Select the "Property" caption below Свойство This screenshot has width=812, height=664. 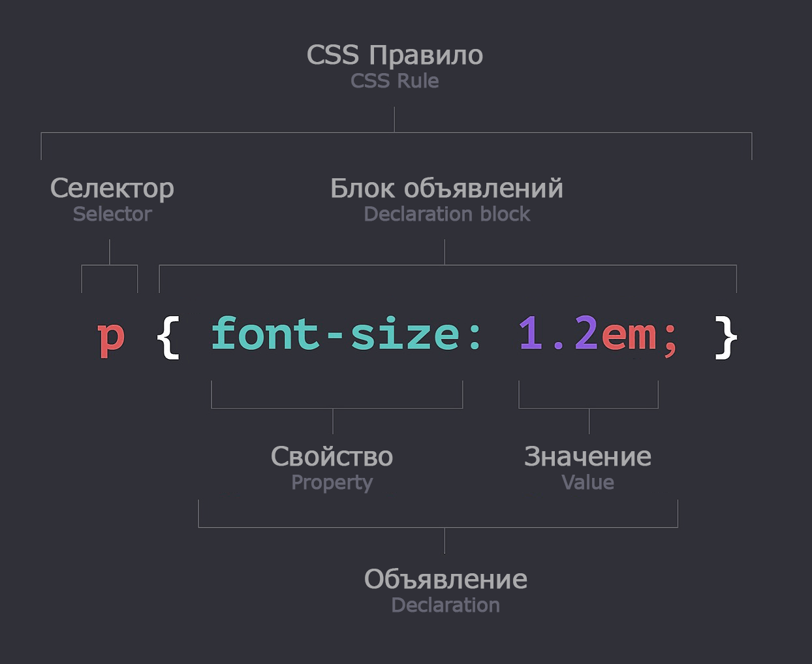[x=332, y=482]
